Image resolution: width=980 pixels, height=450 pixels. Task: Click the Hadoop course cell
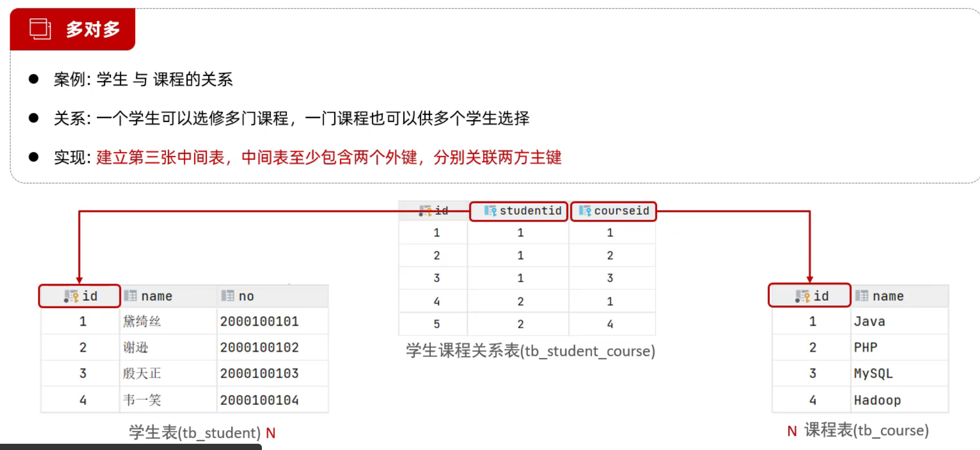[899, 399]
